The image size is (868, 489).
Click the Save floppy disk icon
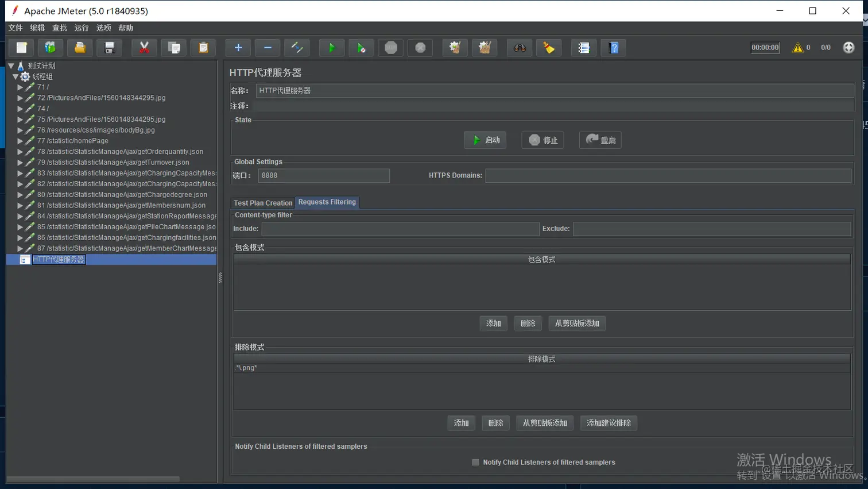(x=109, y=48)
